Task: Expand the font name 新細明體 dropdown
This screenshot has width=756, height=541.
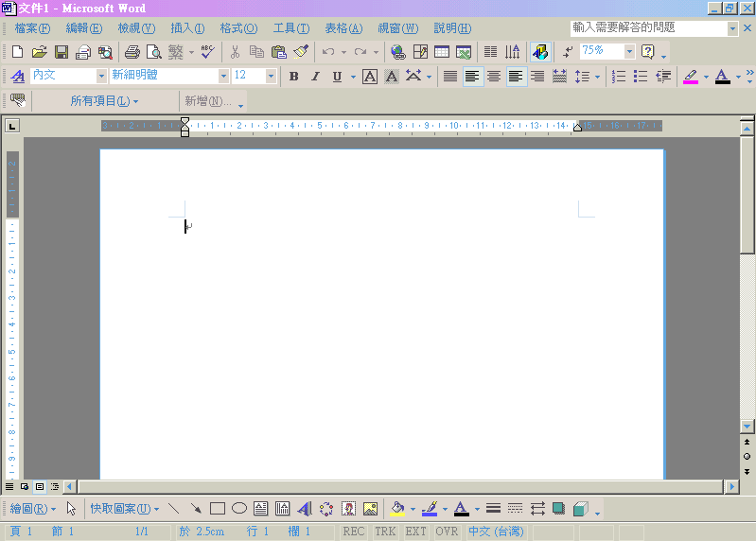Action: [x=223, y=77]
